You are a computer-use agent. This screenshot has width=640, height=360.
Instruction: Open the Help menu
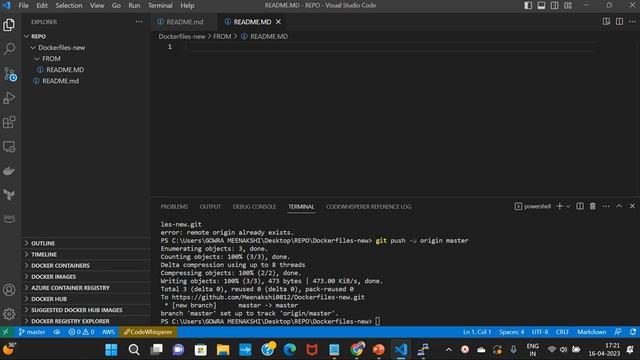click(x=187, y=5)
